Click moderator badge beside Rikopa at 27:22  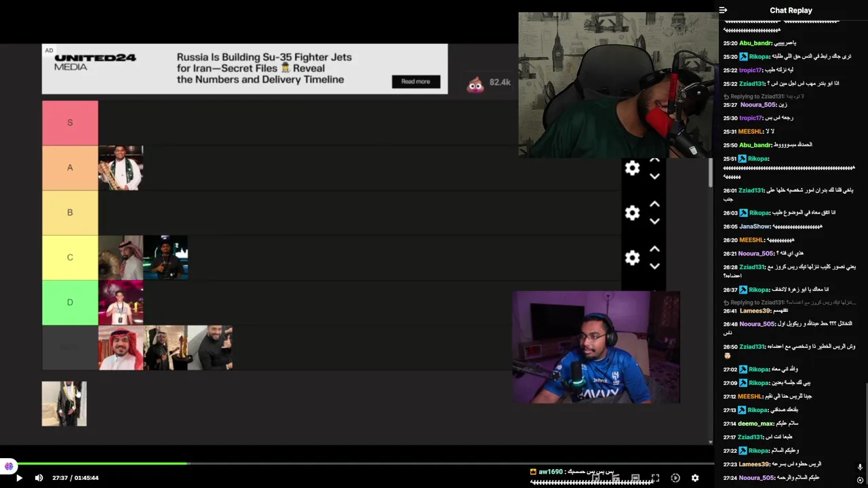tap(743, 451)
